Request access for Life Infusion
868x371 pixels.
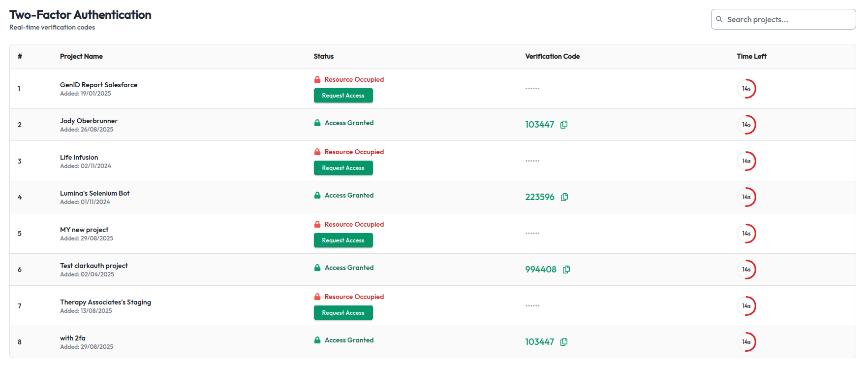[343, 168]
